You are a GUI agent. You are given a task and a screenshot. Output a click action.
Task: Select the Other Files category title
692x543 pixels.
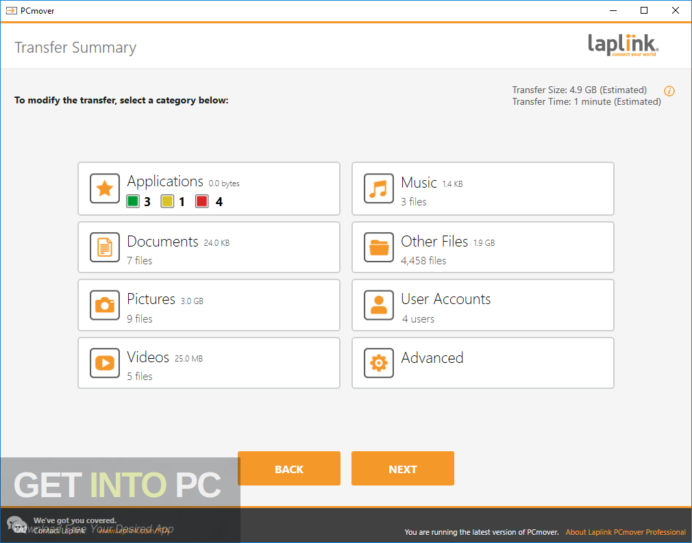point(434,241)
